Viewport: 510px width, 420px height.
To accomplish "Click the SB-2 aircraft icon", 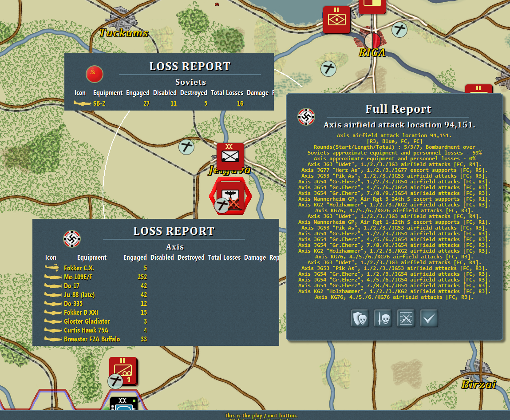I will click(82, 103).
